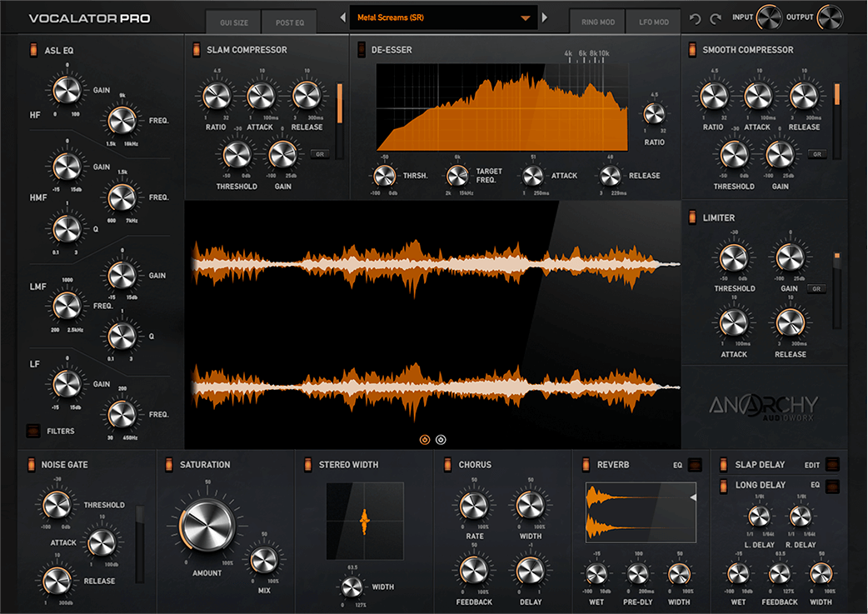Click the De-Esser spectrum analyzer display

tap(502, 107)
